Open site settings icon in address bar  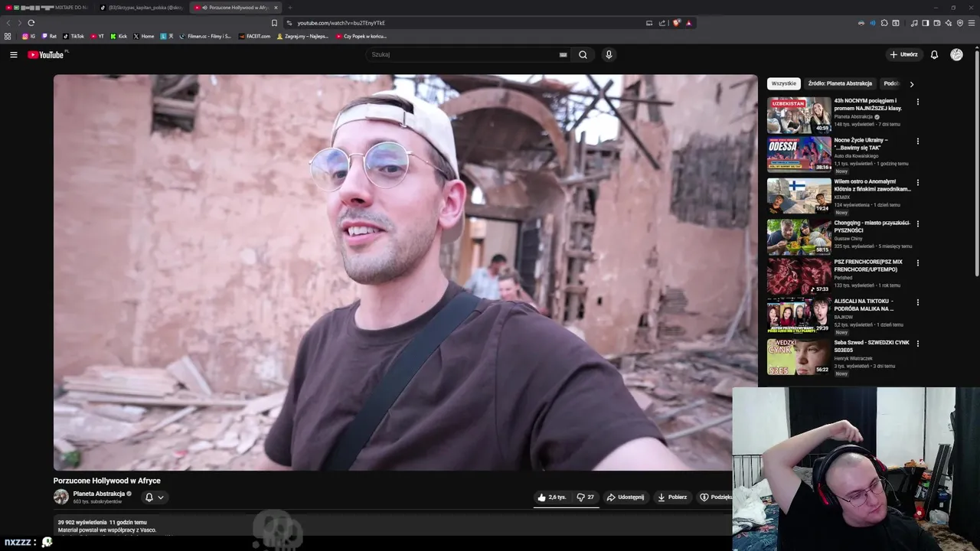click(x=289, y=23)
